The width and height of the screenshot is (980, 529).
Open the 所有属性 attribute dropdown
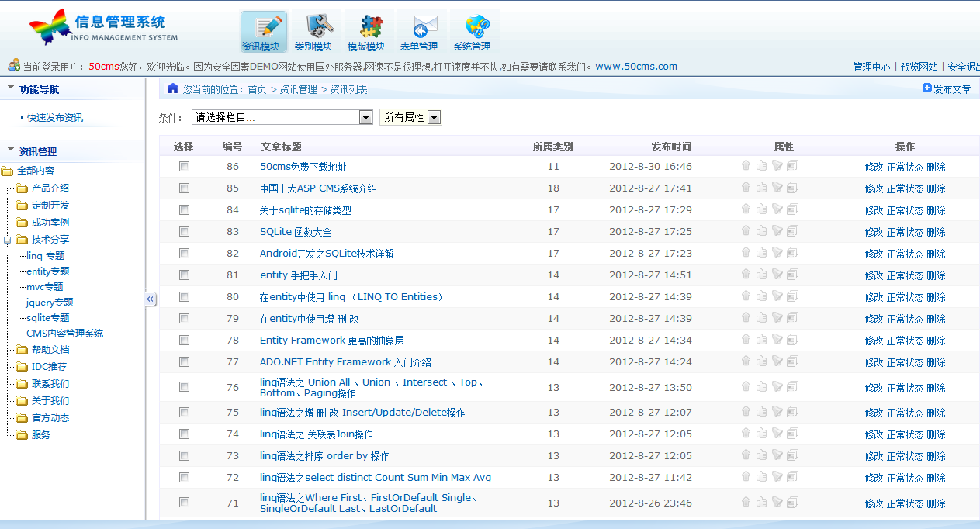[x=434, y=118]
